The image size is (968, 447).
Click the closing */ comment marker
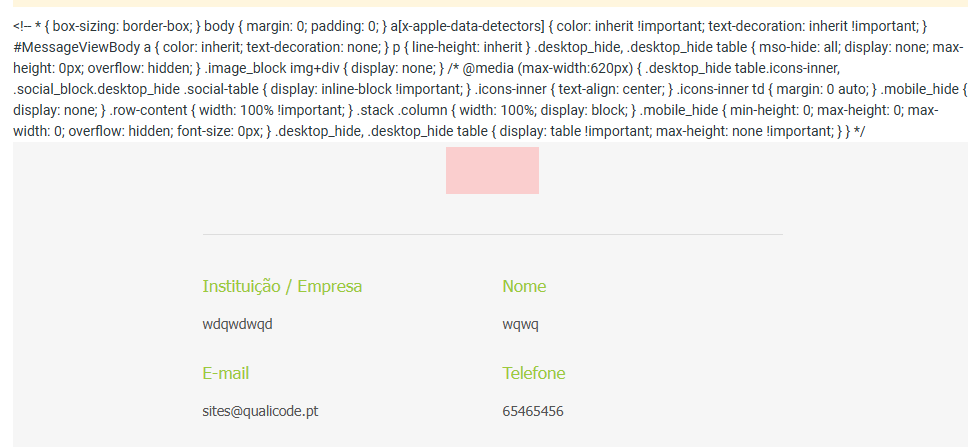pos(859,132)
